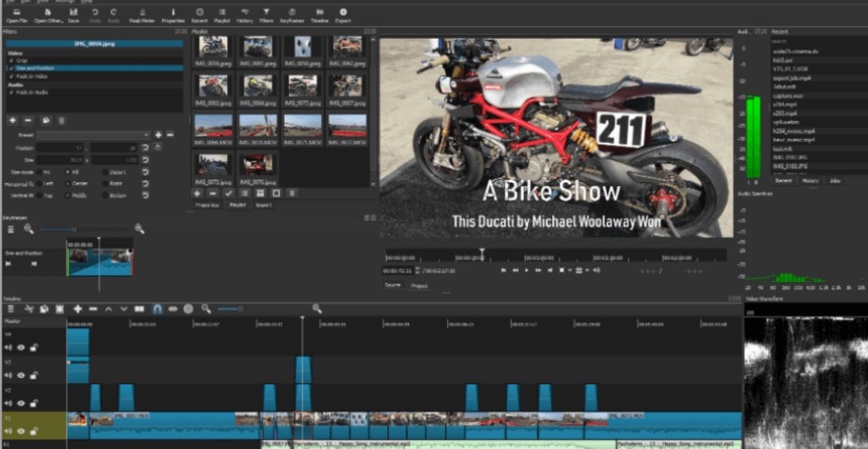Click the Open Other toolbar icon

tap(48, 13)
